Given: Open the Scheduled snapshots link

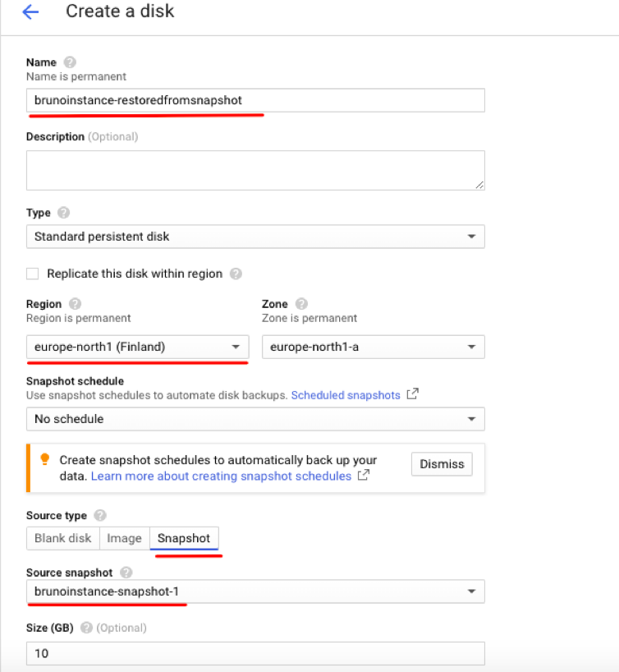Looking at the screenshot, I should pyautogui.click(x=346, y=395).
